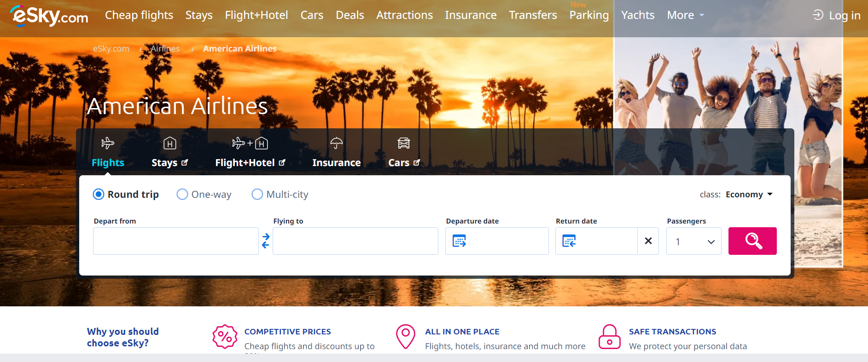Open the return date calendar icon
The image size is (868, 362).
[x=569, y=241]
